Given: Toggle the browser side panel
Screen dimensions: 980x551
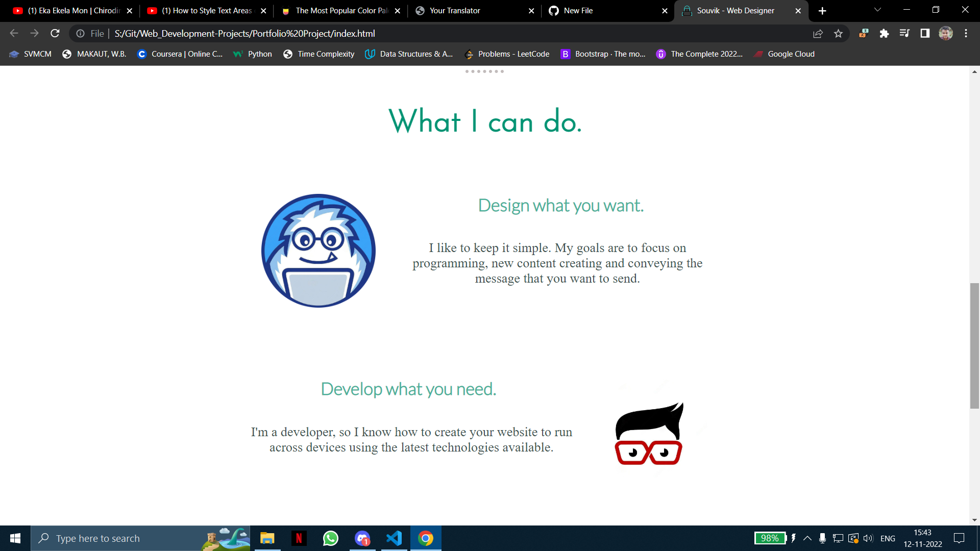Looking at the screenshot, I should (x=924, y=33).
